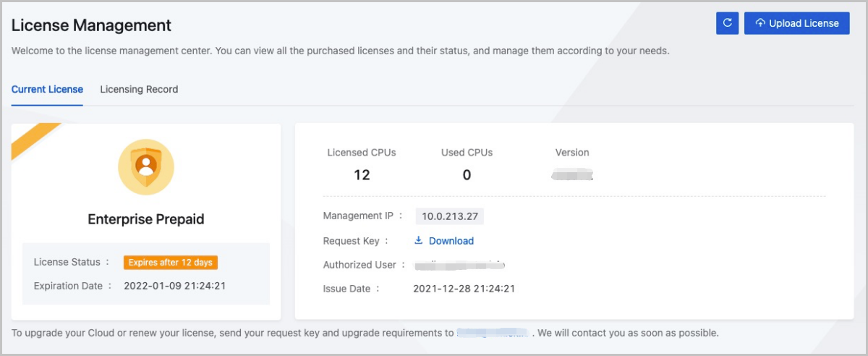Select the Current License tab

[x=47, y=90]
